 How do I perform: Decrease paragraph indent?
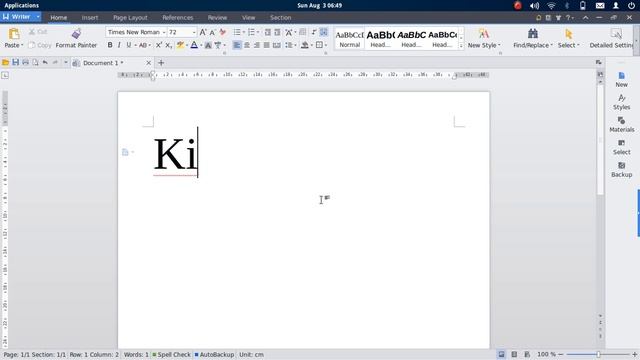click(268, 32)
